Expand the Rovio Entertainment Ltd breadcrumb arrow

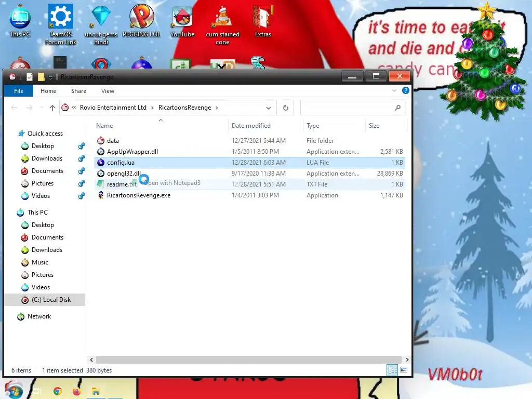[152, 108]
